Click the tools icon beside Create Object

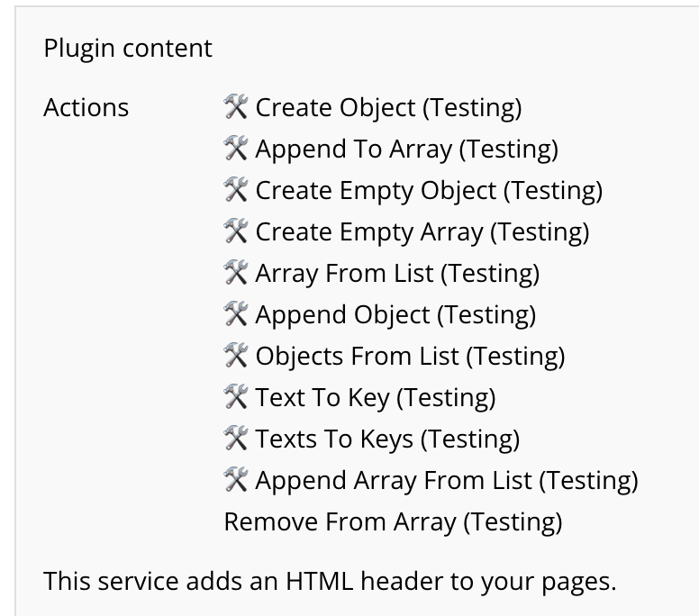(235, 107)
